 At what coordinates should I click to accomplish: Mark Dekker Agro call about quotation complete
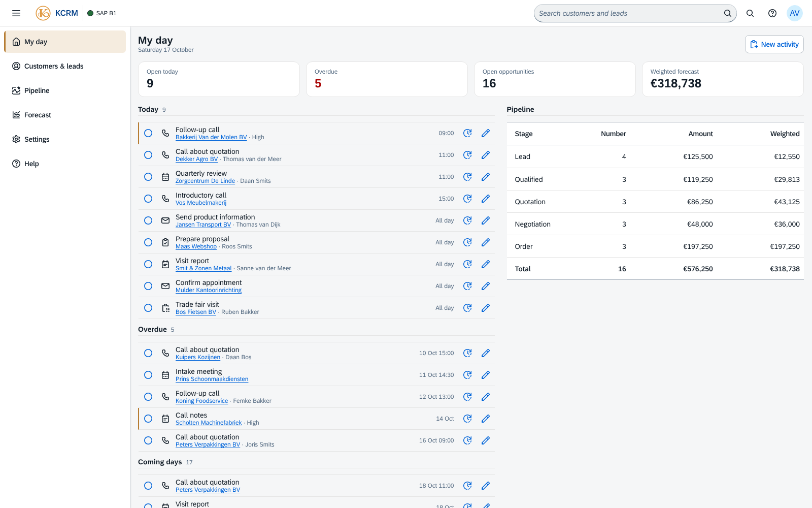(148, 155)
